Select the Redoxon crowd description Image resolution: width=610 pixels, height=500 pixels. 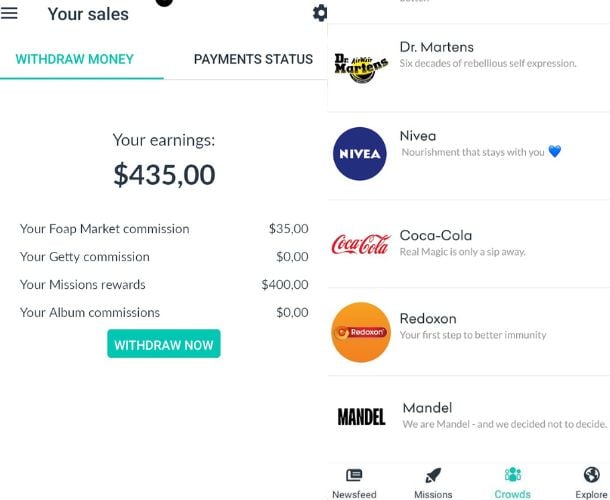coord(473,335)
